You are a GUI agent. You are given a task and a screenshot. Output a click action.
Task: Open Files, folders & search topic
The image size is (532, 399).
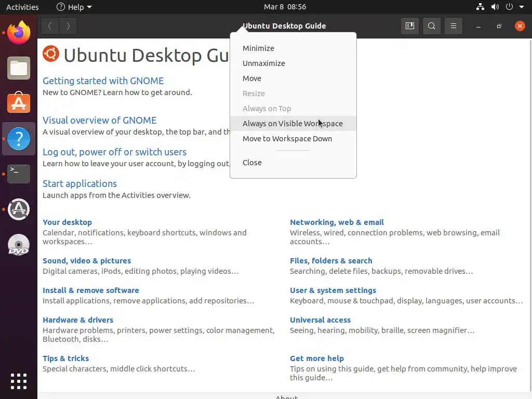click(x=331, y=261)
